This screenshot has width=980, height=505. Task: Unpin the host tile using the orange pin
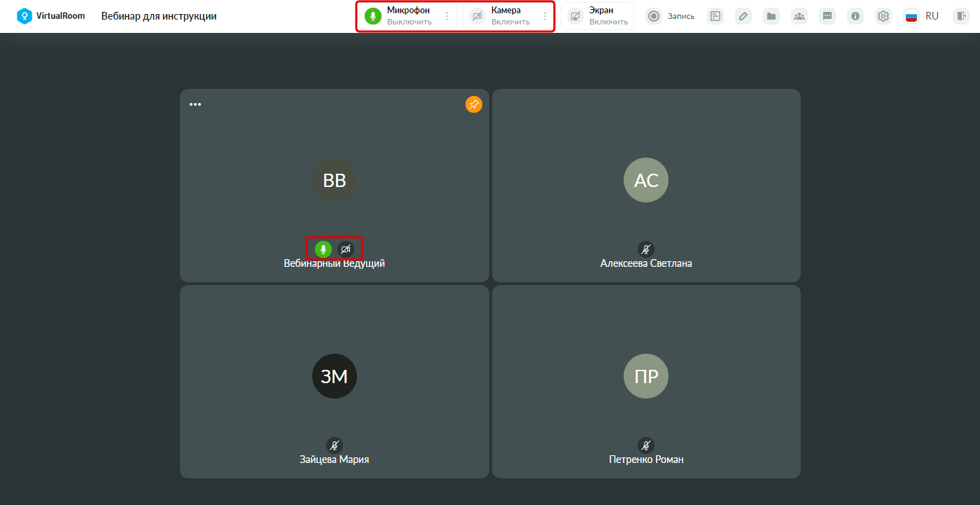pyautogui.click(x=474, y=104)
